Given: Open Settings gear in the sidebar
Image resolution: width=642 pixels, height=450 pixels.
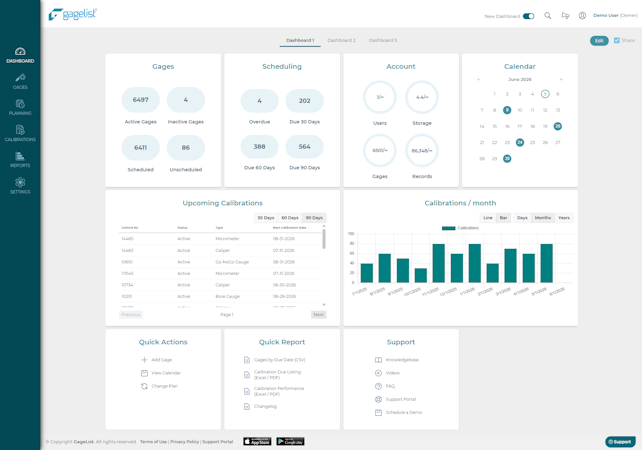Looking at the screenshot, I should tap(20, 186).
